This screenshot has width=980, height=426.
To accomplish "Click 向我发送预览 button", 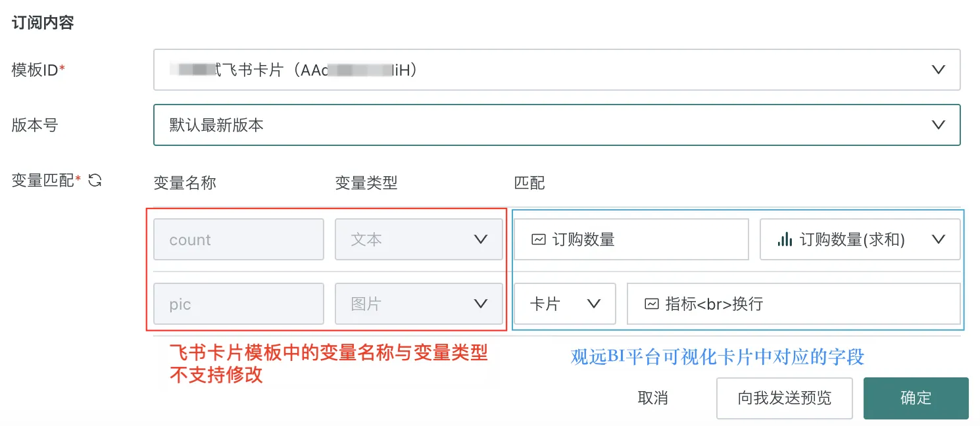I will [784, 398].
